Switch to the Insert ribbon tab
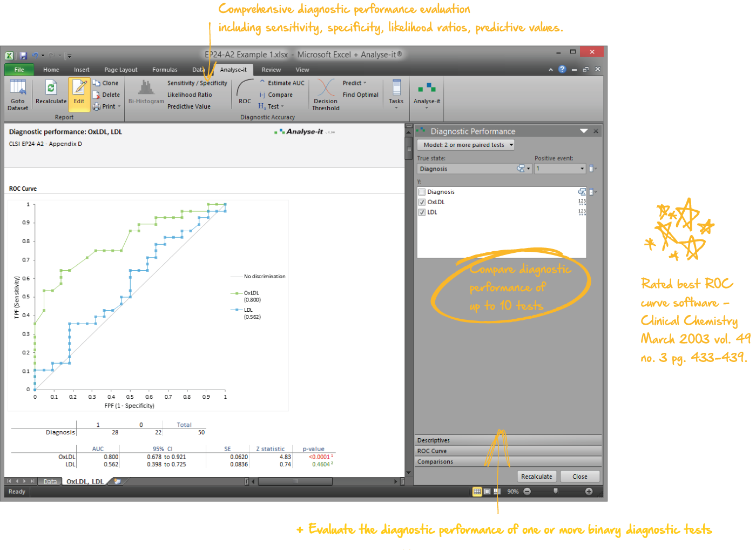This screenshot has width=756, height=550. click(82, 70)
